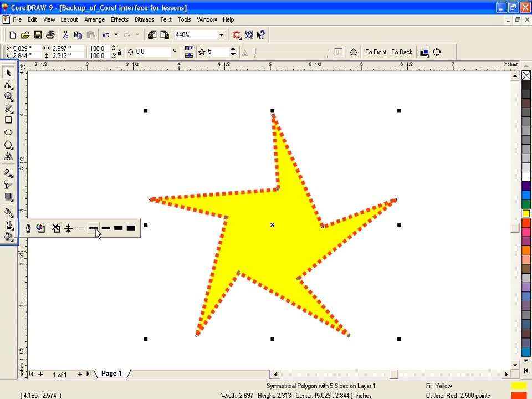Expand the undo history dropdown arrow
This screenshot has height=399, width=532.
pos(116,34)
